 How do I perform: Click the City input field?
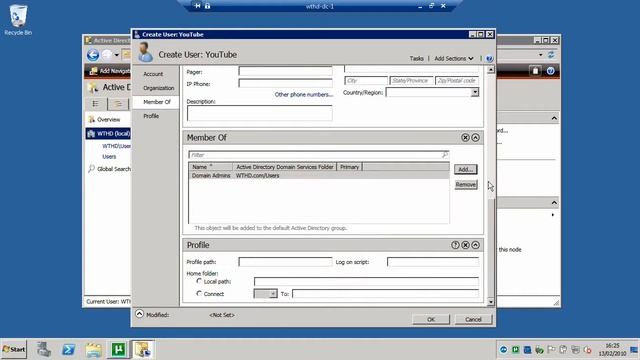(366, 80)
